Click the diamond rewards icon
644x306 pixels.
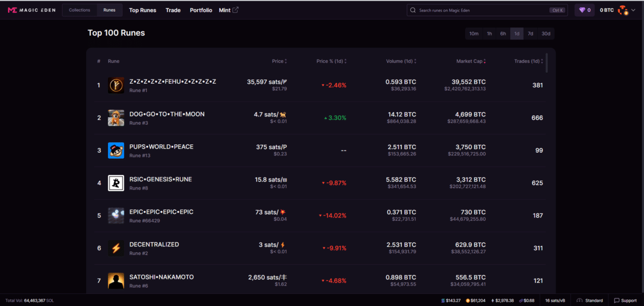582,10
